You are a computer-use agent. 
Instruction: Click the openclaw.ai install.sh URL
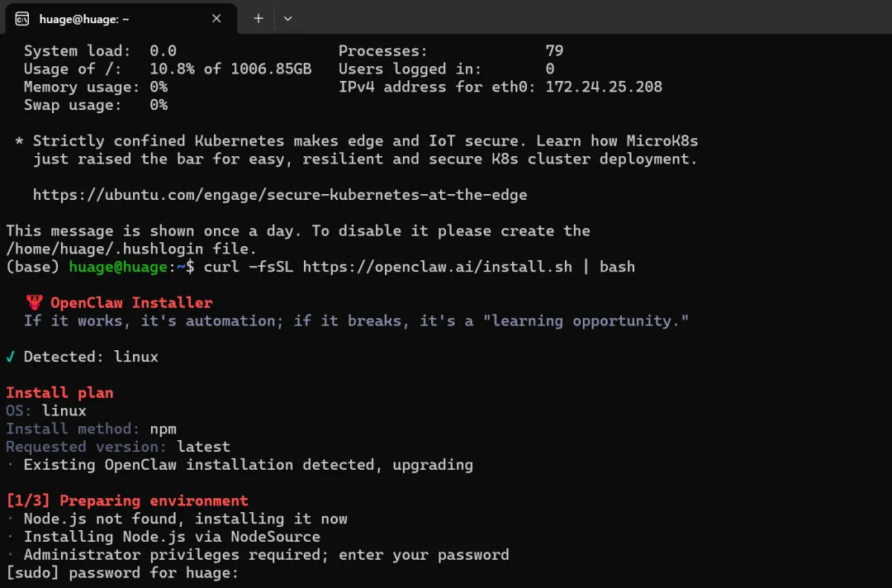(x=440, y=267)
